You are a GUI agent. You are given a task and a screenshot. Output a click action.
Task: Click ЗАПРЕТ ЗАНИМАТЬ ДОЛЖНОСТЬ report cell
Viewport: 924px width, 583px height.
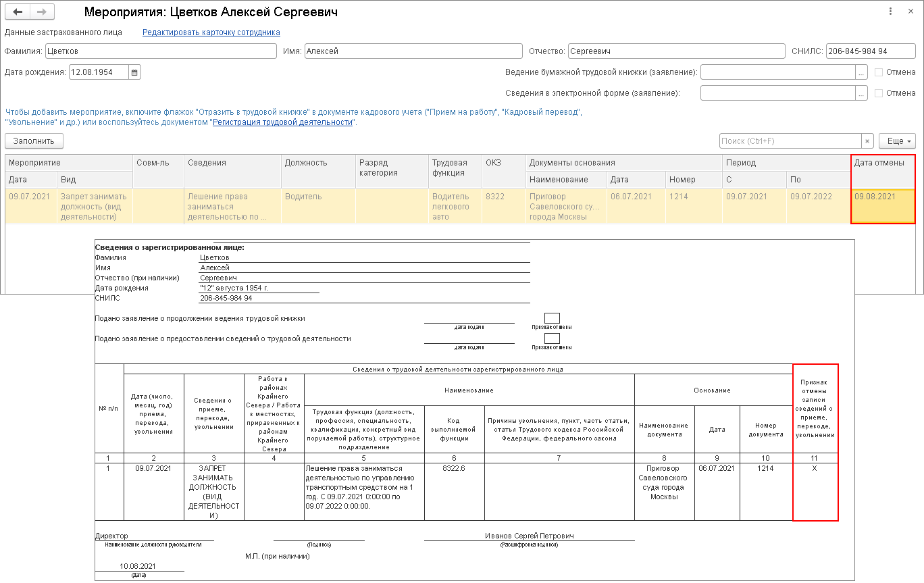213,491
